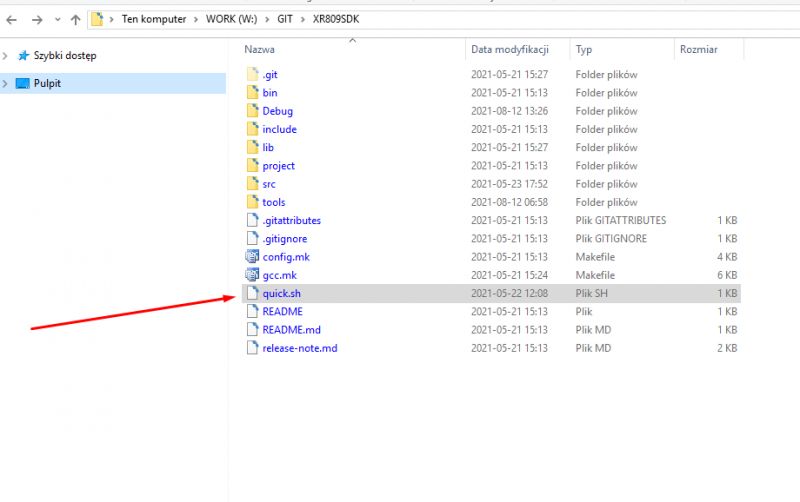The image size is (800, 502).
Task: Click the .gitignore file icon
Action: 253,238
